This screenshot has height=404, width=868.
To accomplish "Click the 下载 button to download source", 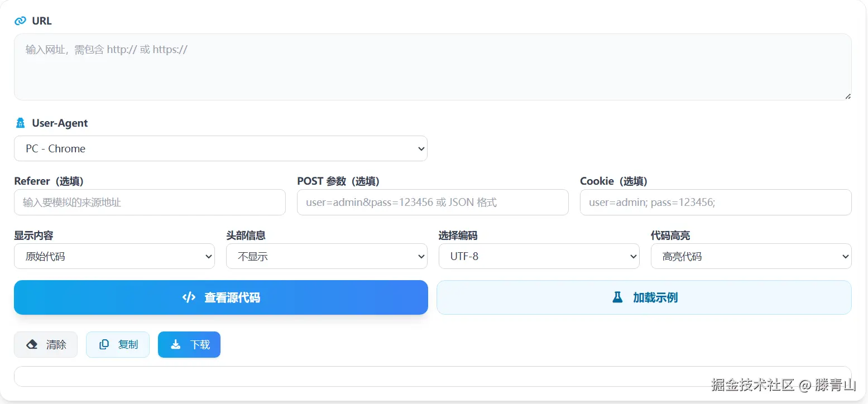I will pos(189,344).
